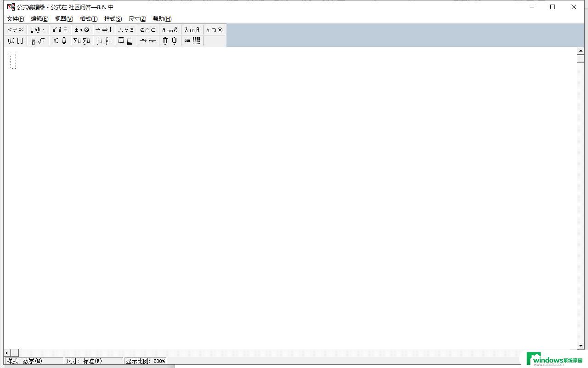
Task: Click the 样式: 数学(M) status entry
Action: pyautogui.click(x=34, y=361)
